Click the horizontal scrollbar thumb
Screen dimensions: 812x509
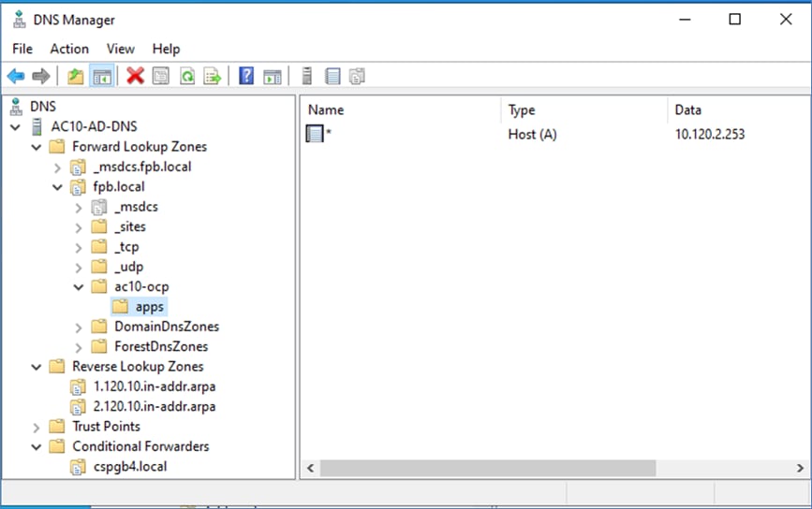coord(488,468)
